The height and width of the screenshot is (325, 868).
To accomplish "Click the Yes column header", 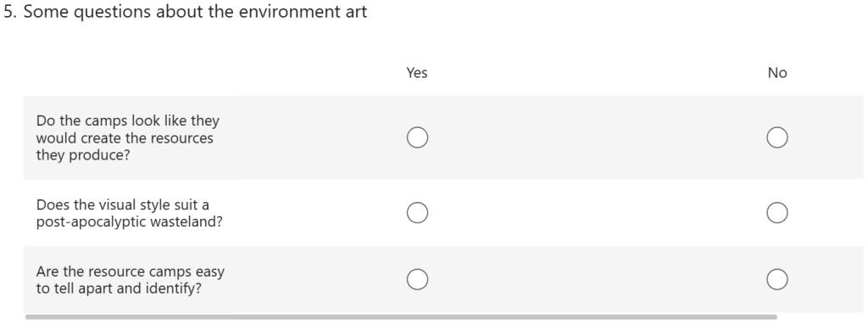I will 417,73.
